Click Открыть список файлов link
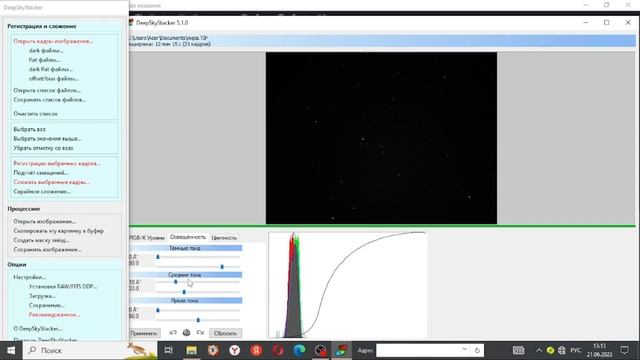The image size is (640, 360). [x=47, y=90]
